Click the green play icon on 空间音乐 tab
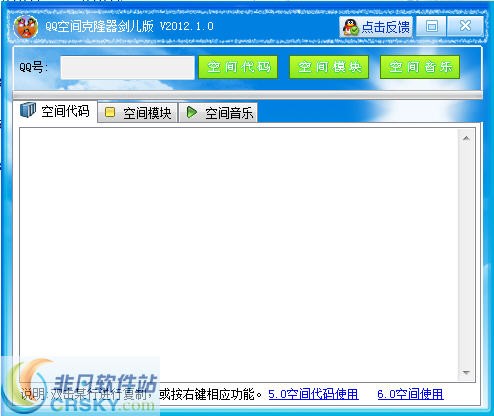 192,112
